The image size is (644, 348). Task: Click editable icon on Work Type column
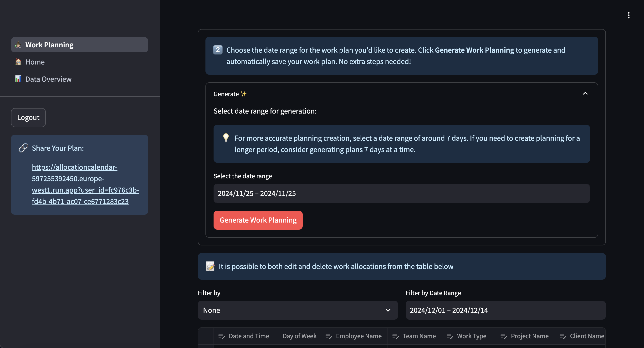(450, 336)
